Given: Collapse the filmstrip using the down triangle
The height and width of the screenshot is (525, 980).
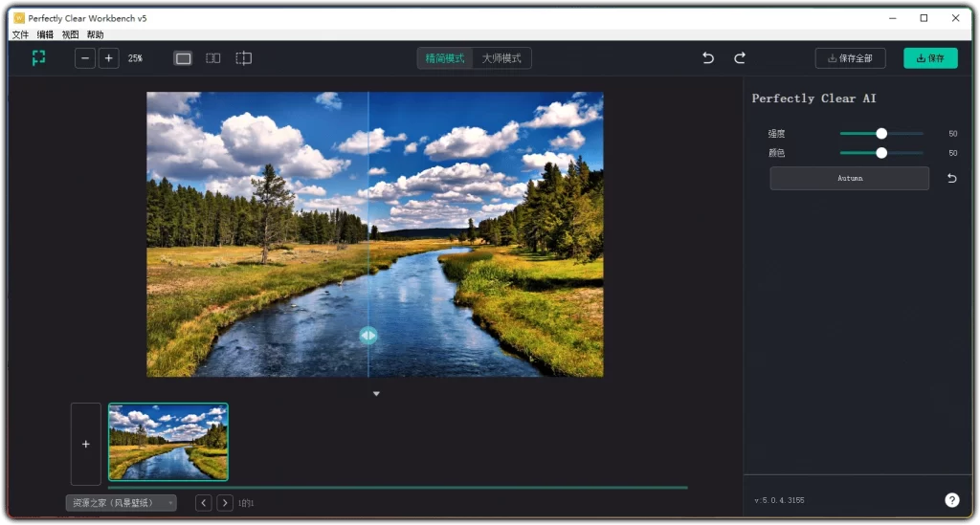Looking at the screenshot, I should point(376,394).
